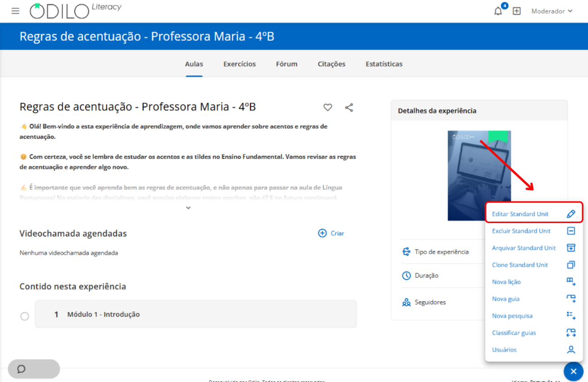This screenshot has height=382, width=588.
Task: Favorite the experience with the heart icon
Action: point(328,107)
